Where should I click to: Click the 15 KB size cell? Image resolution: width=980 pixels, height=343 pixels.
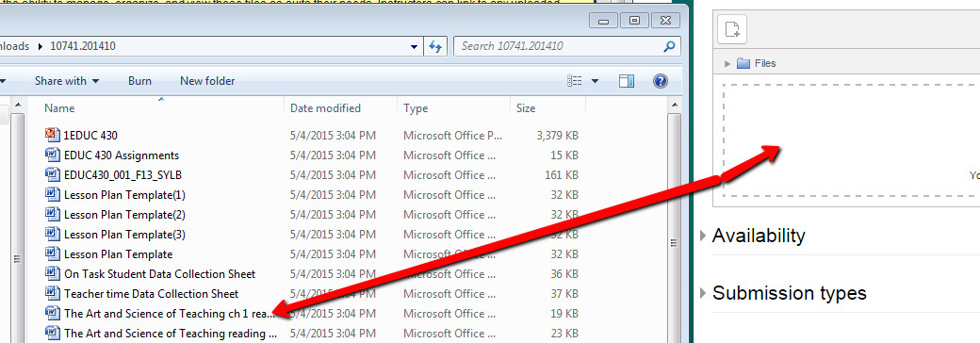(x=563, y=155)
